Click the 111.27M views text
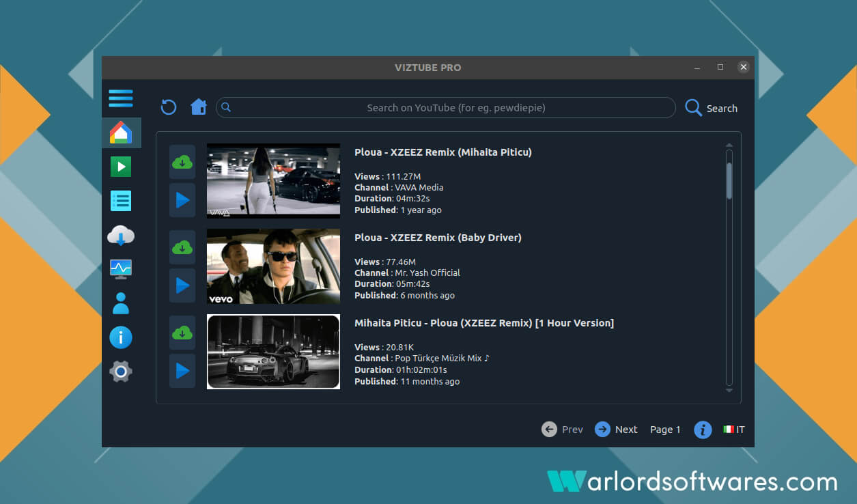Viewport: 857px width, 504px height. tap(404, 176)
